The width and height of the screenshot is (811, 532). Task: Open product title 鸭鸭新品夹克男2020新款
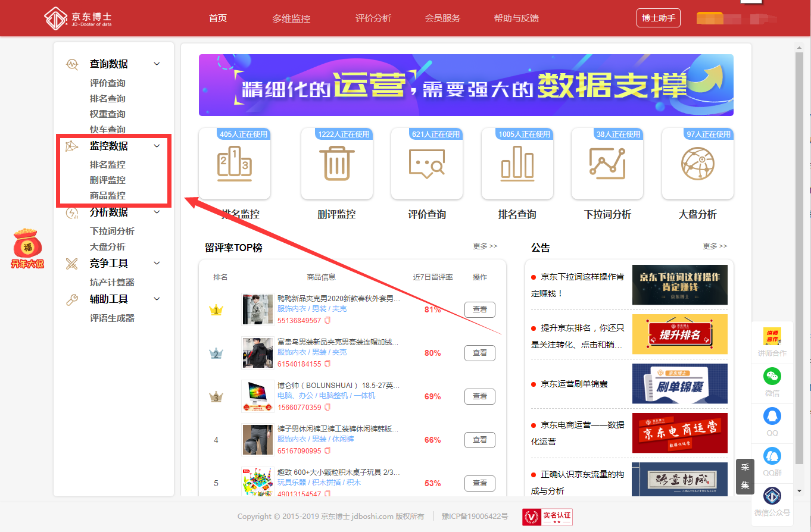[x=339, y=299]
